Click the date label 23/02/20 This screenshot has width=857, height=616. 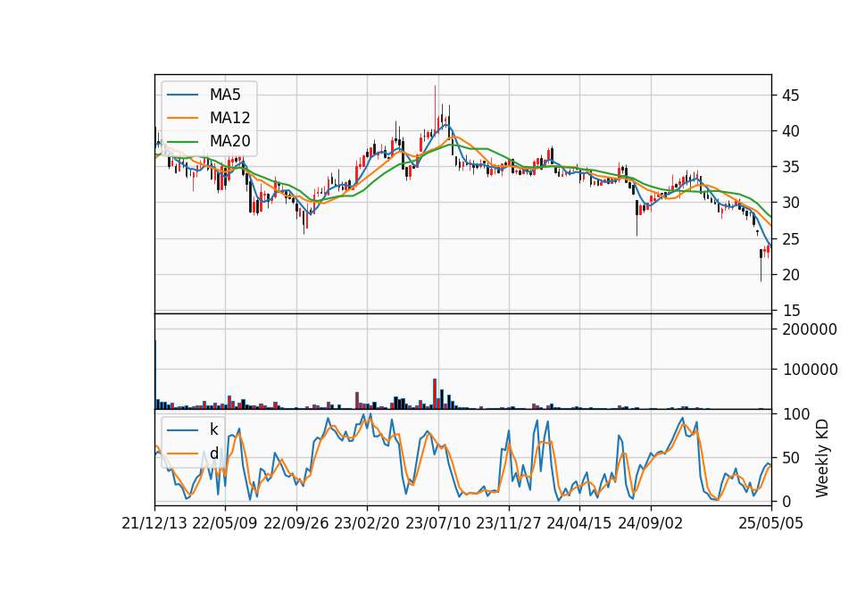[x=367, y=523]
